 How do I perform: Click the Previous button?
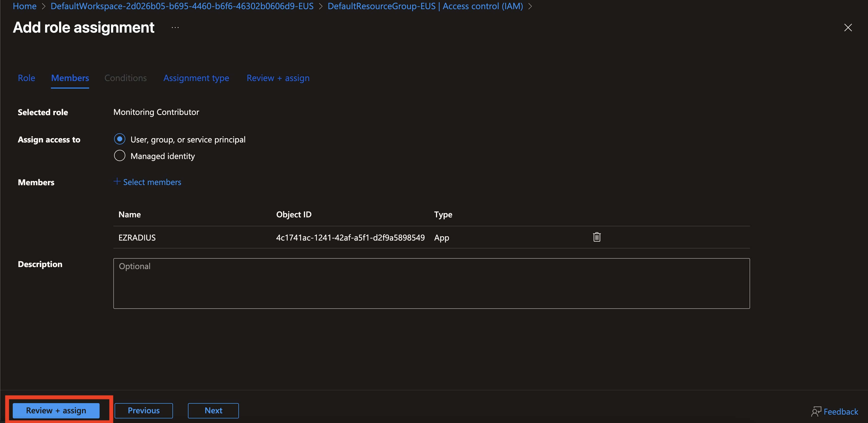144,410
